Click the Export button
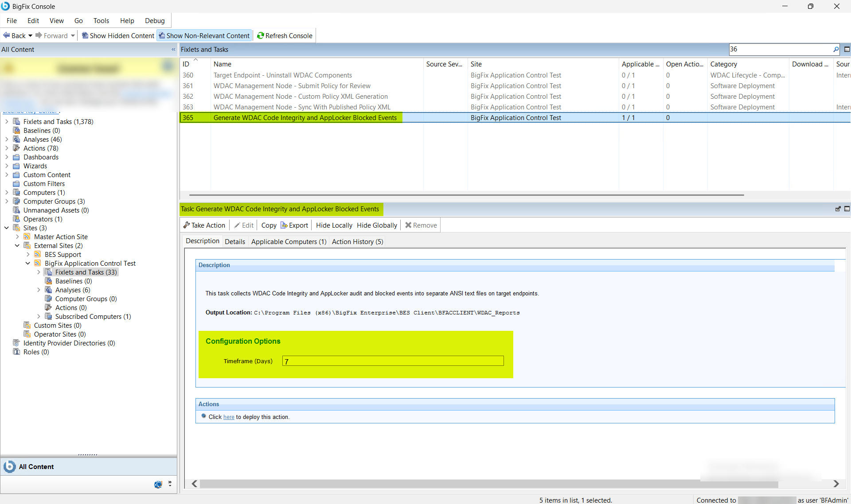Image resolution: width=851 pixels, height=504 pixels. point(294,225)
